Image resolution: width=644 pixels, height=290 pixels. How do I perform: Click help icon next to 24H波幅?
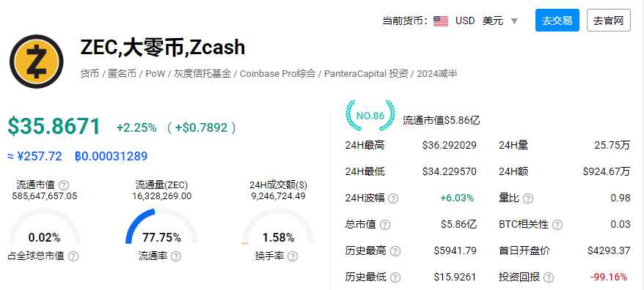393,198
